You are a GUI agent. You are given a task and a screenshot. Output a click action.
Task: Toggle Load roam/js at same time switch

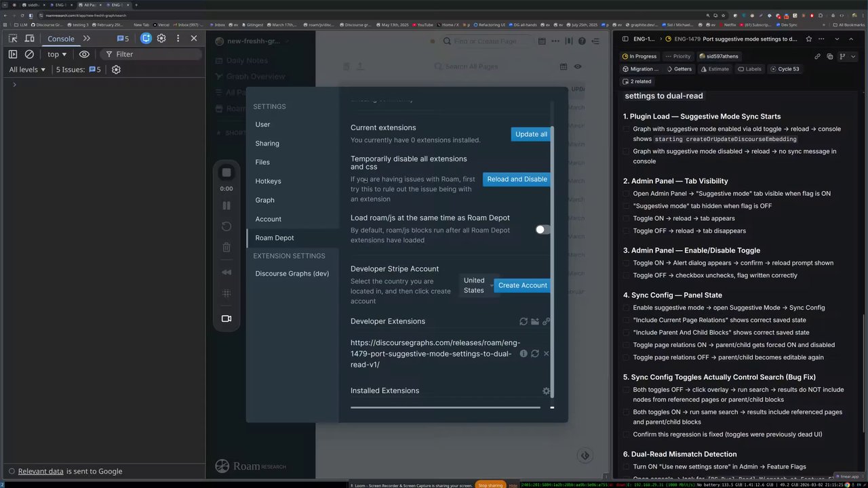[x=542, y=230]
